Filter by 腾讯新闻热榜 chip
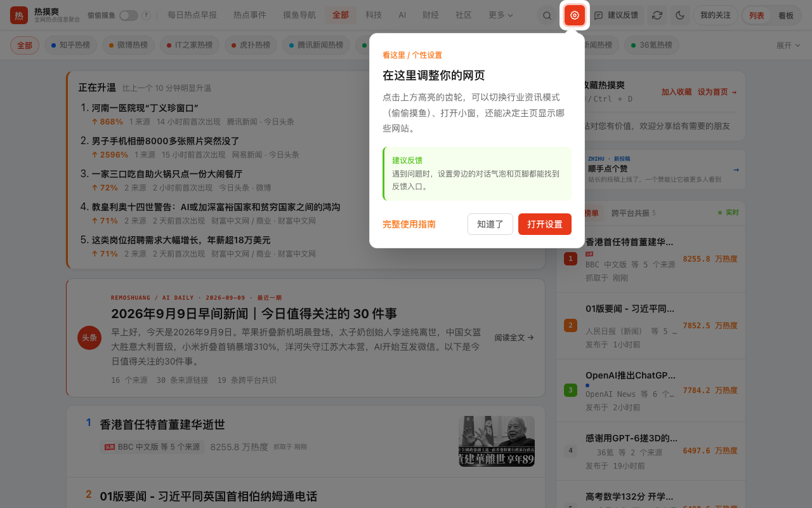812x508 pixels. 315,45
